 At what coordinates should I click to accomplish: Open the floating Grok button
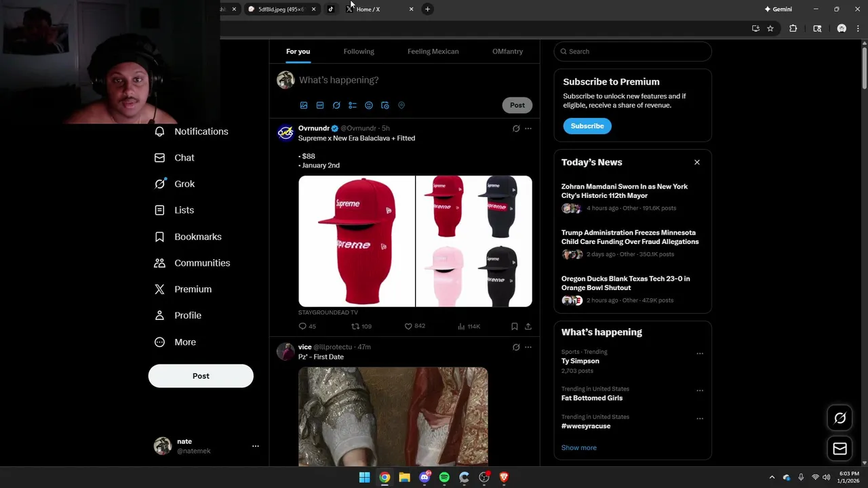point(840,418)
